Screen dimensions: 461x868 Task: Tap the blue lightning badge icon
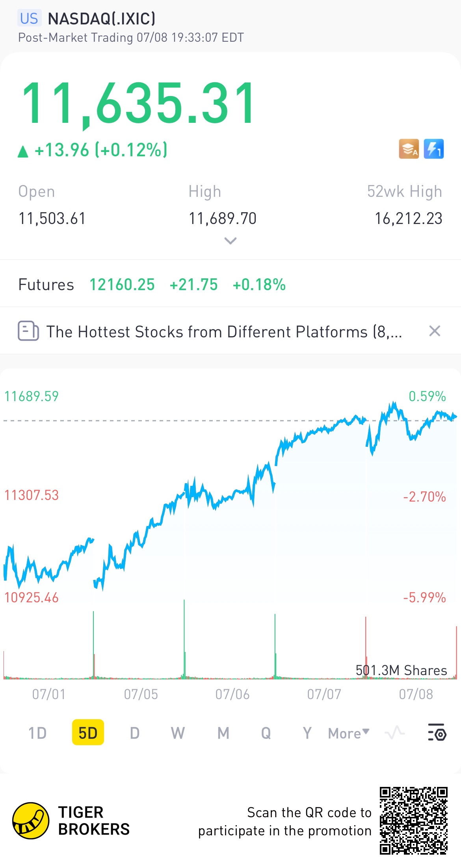434,149
